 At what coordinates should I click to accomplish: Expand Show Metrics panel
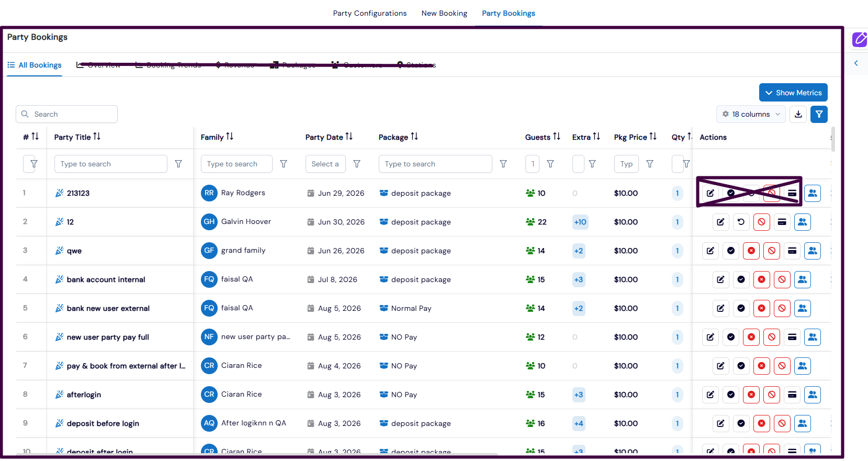point(793,93)
